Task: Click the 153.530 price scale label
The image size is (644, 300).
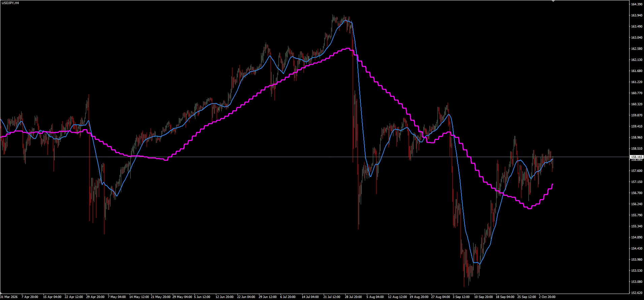Action: coord(636,270)
